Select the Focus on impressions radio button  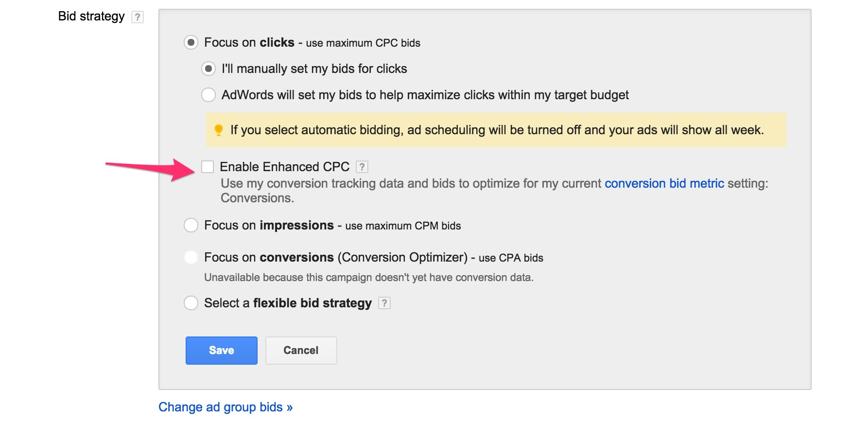(x=191, y=225)
